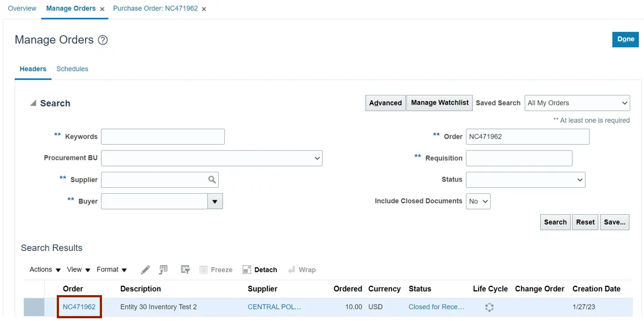Open the Manage Orders help icon

point(103,40)
